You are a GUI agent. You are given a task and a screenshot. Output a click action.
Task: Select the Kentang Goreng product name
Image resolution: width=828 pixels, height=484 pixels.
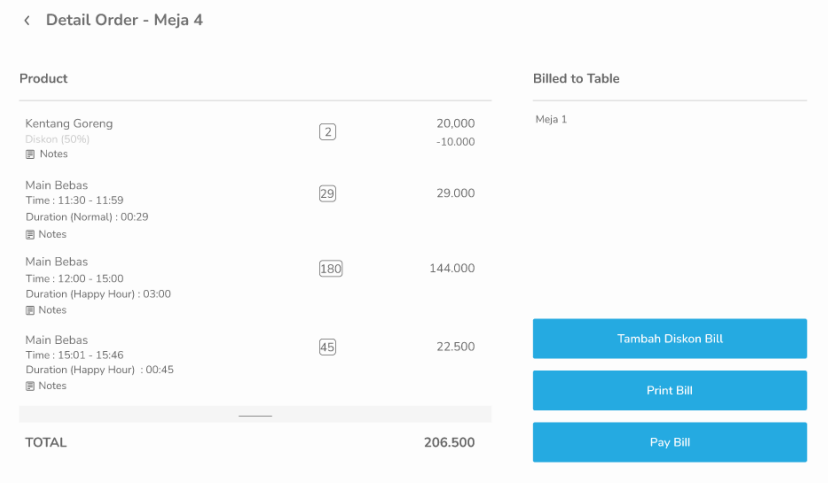[69, 124]
